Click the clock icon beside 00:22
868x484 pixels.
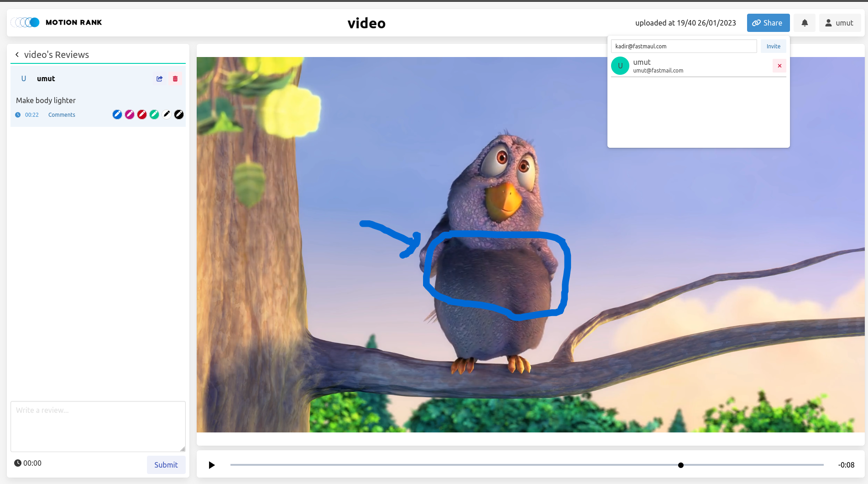[18, 115]
